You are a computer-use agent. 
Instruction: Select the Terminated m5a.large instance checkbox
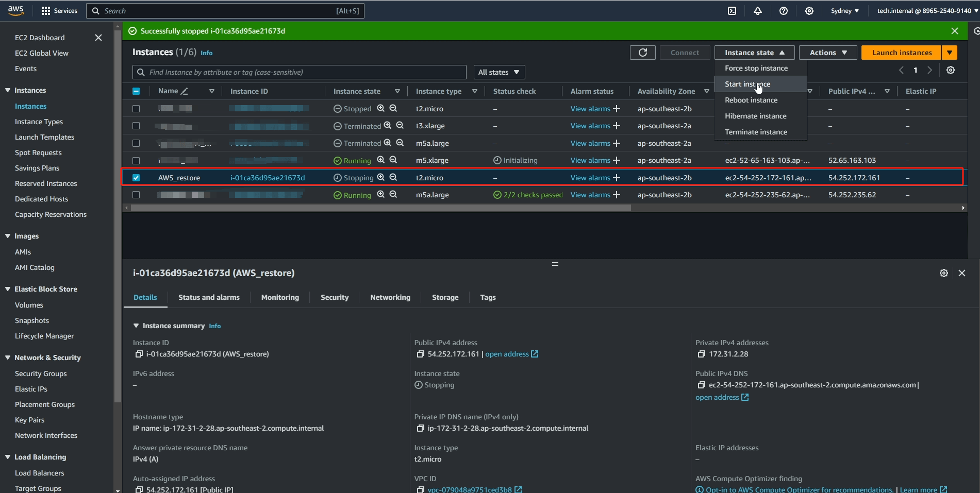click(x=136, y=143)
